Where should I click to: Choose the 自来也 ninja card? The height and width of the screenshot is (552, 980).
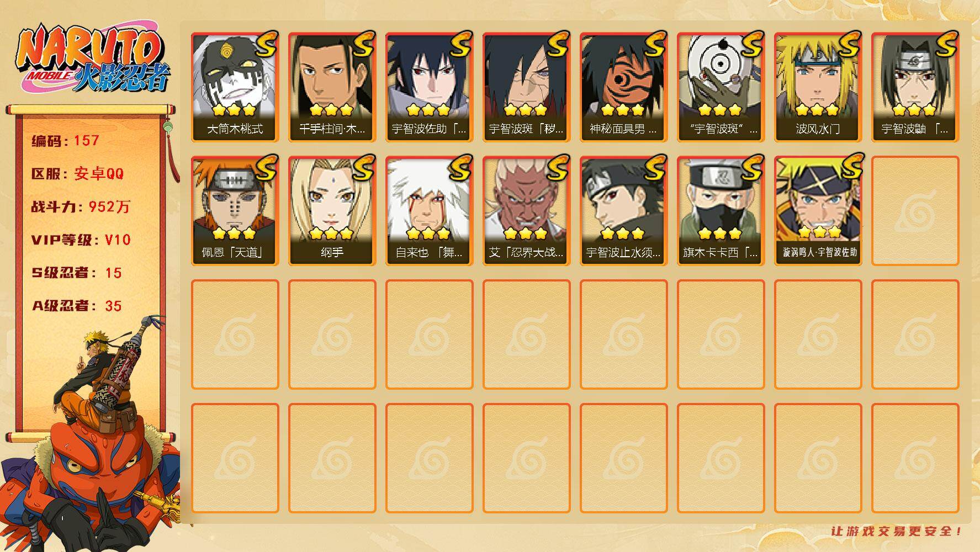coord(429,210)
